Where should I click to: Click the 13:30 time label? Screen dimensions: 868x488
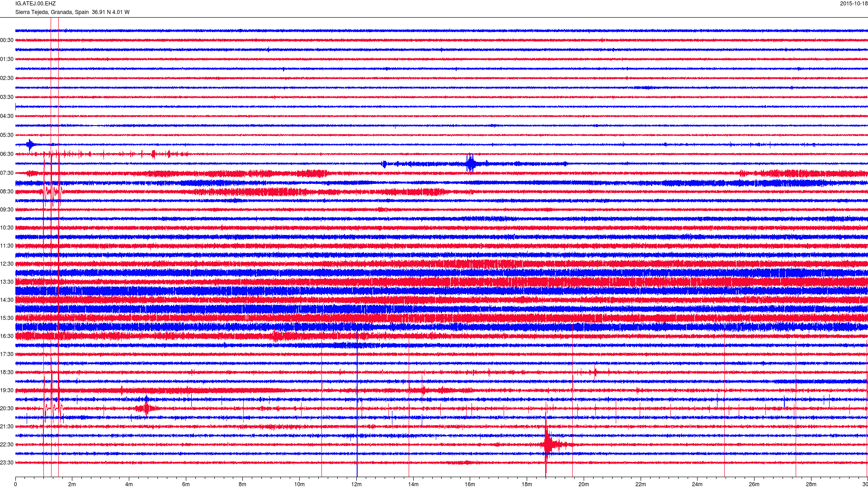tap(7, 282)
